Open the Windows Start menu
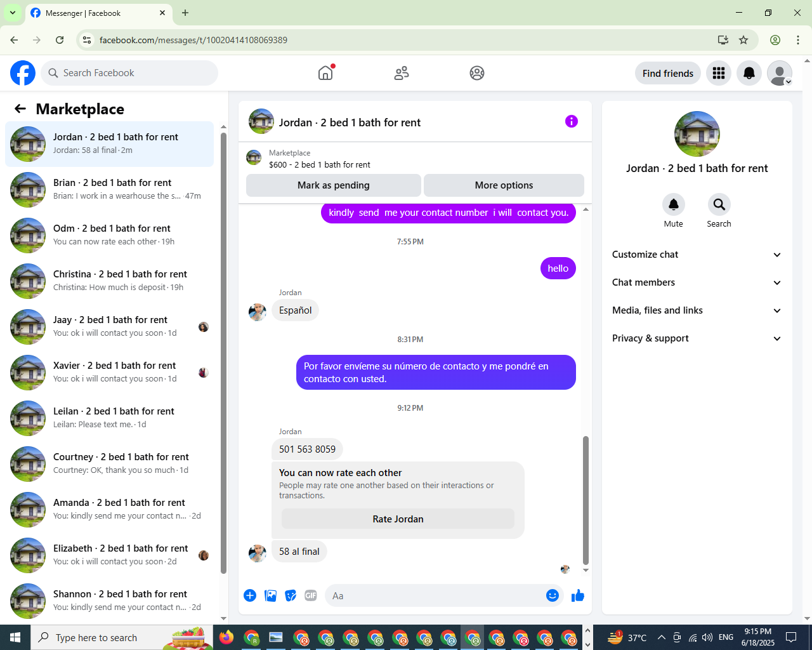Viewport: 812px width, 650px height. click(x=15, y=637)
